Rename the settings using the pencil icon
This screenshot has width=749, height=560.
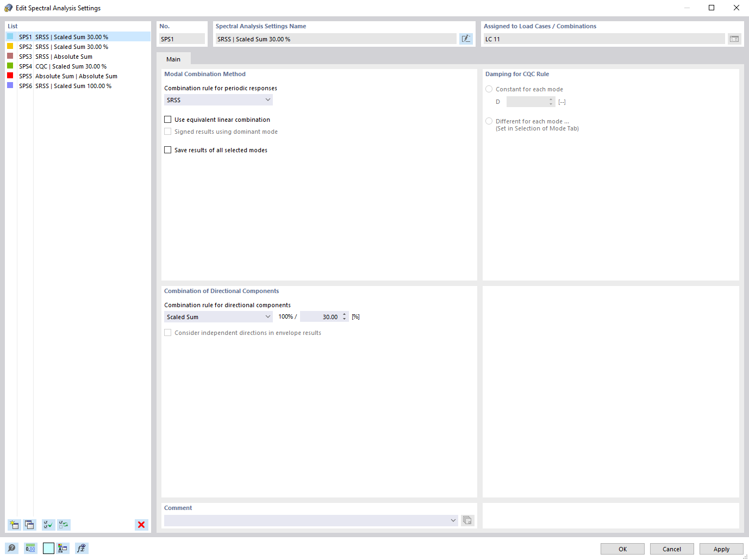click(466, 39)
